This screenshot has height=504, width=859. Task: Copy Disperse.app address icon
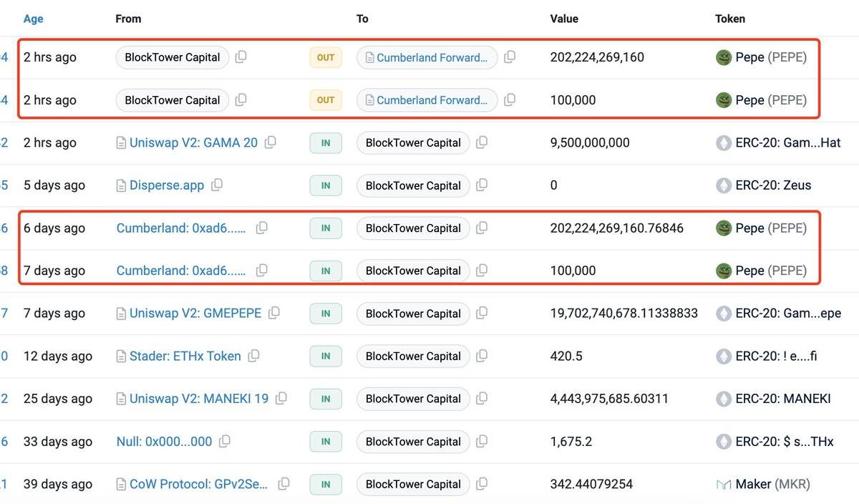pyautogui.click(x=216, y=185)
